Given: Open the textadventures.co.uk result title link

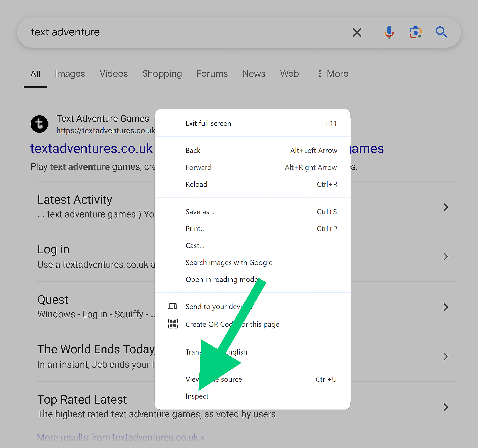Looking at the screenshot, I should pyautogui.click(x=91, y=148).
